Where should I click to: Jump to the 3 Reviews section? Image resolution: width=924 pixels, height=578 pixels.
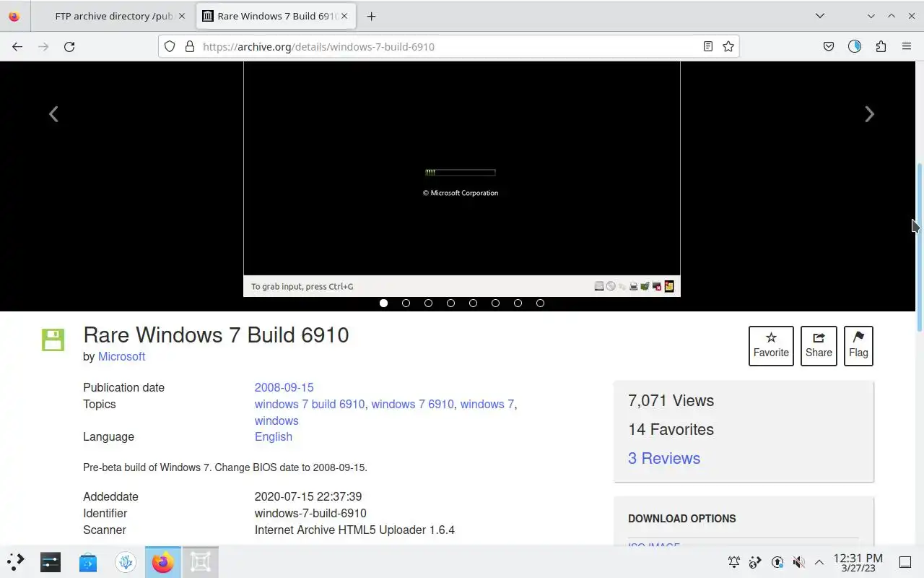pyautogui.click(x=664, y=458)
